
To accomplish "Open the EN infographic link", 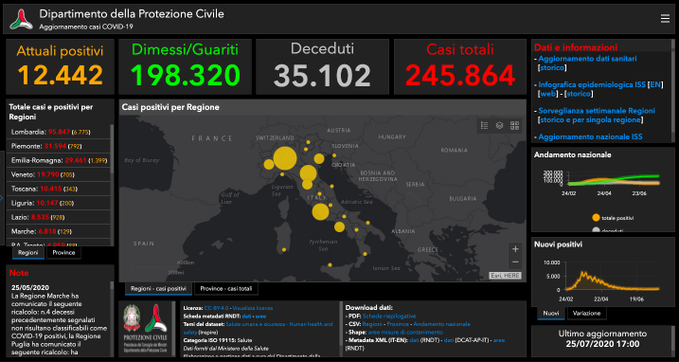I will coord(656,85).
